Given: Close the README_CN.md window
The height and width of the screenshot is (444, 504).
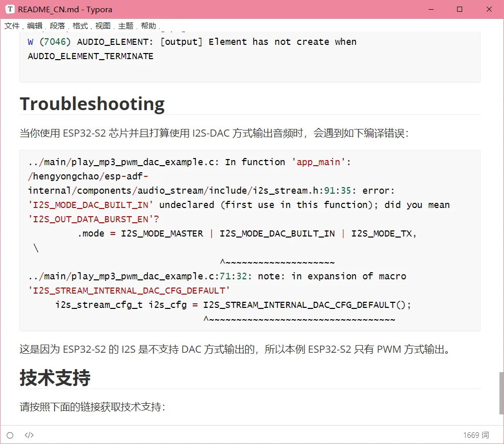Looking at the screenshot, I should tap(489, 9).
